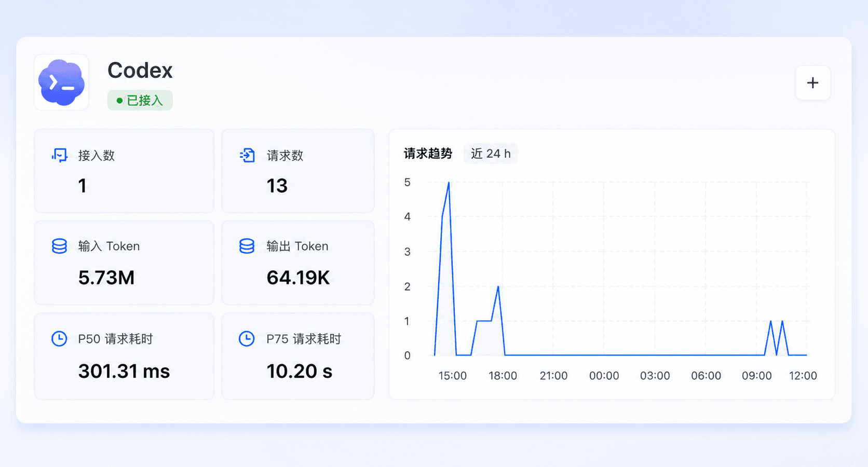Click the plus button at top right
Viewport: 868px width, 467px height.
pyautogui.click(x=812, y=83)
